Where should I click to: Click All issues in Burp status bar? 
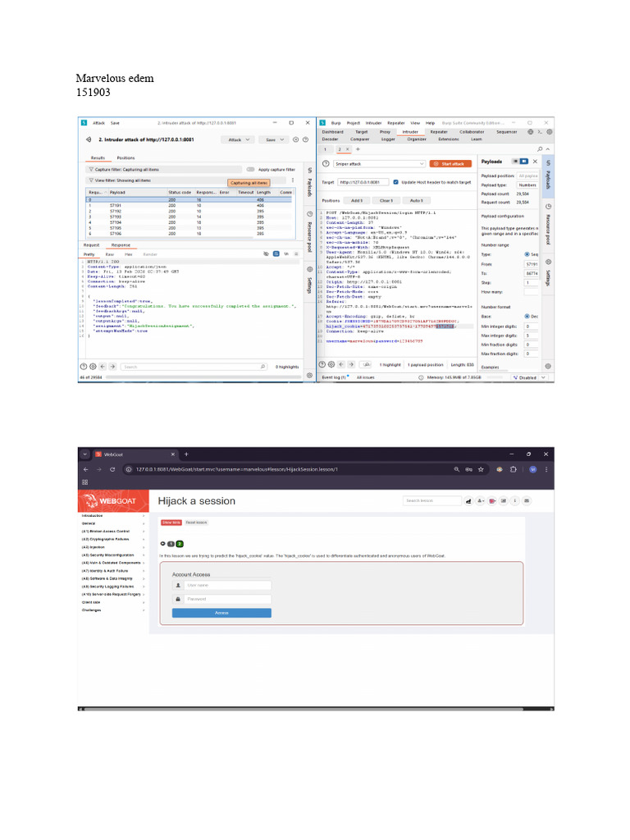click(x=365, y=377)
